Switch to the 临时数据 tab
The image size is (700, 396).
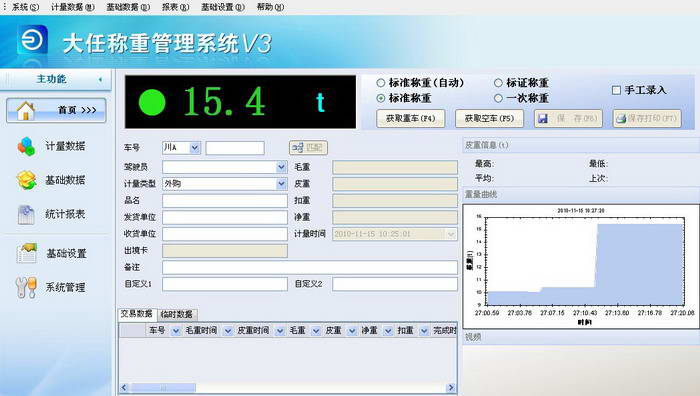(x=177, y=314)
